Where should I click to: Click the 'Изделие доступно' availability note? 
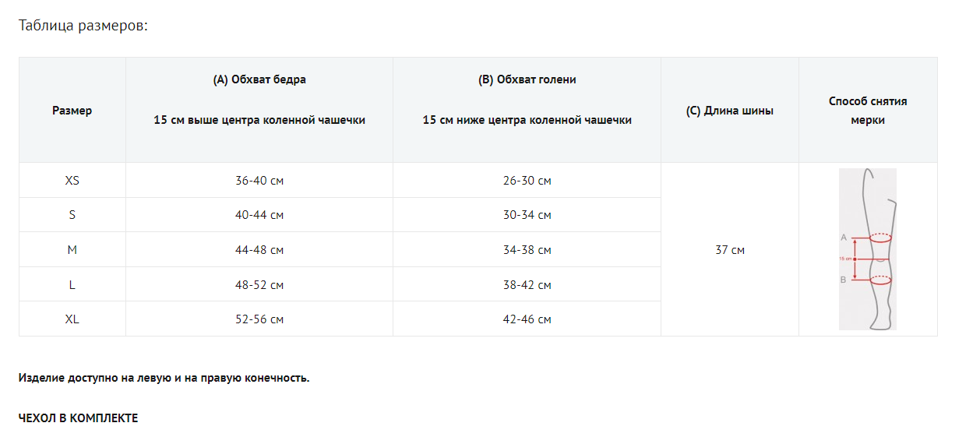[164, 379]
